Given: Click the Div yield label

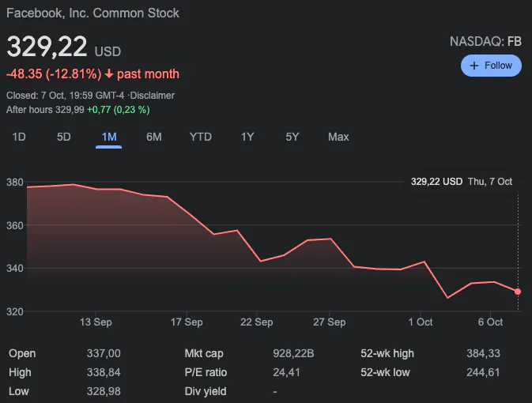Looking at the screenshot, I should (206, 391).
